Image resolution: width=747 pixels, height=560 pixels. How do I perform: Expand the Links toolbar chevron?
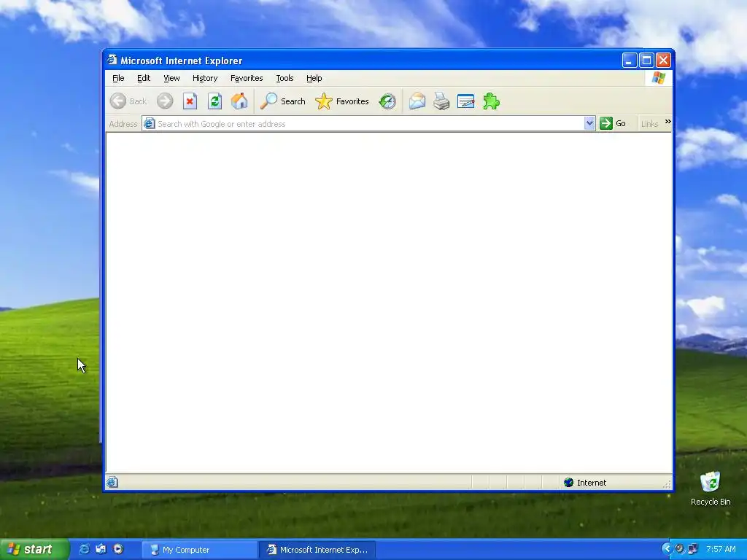point(668,122)
